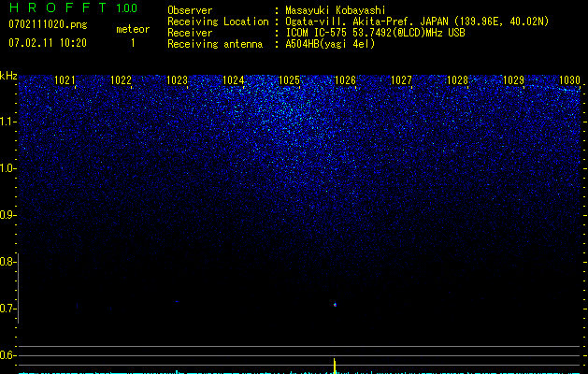Viewport: 588px width, 374px height.
Task: Click the 1024 time marker
Action: tap(234, 79)
